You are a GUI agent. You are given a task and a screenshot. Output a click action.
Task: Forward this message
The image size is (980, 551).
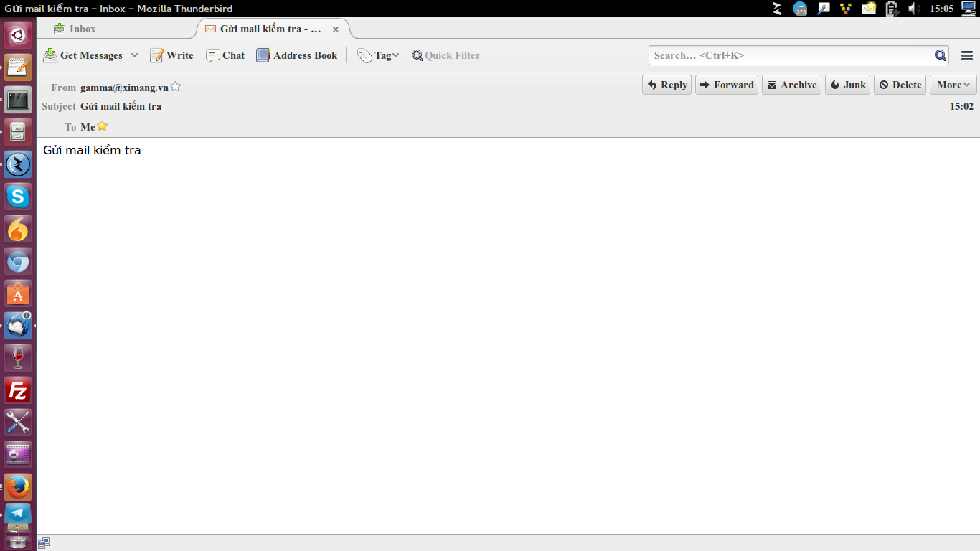point(726,85)
